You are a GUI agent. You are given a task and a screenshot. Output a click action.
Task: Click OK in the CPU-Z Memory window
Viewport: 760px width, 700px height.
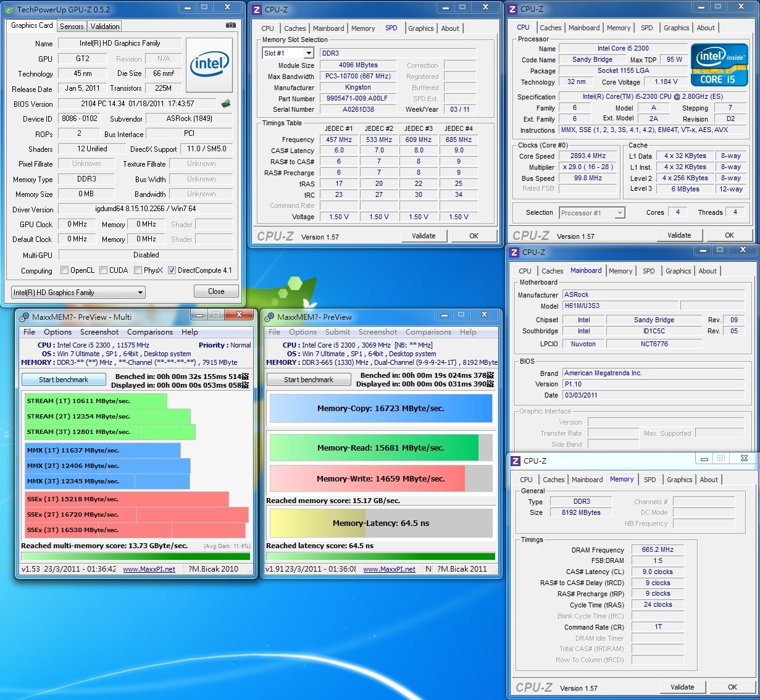pyautogui.click(x=732, y=687)
